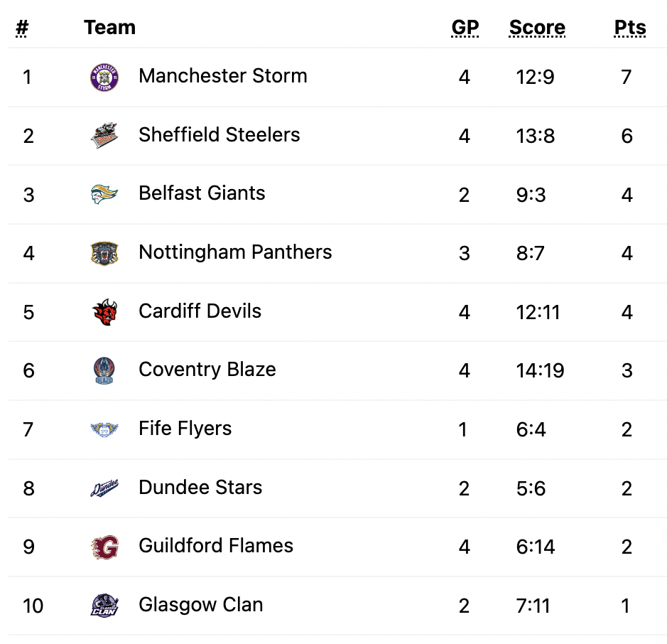Click the Team column header
The image size is (667, 644).
(x=110, y=28)
